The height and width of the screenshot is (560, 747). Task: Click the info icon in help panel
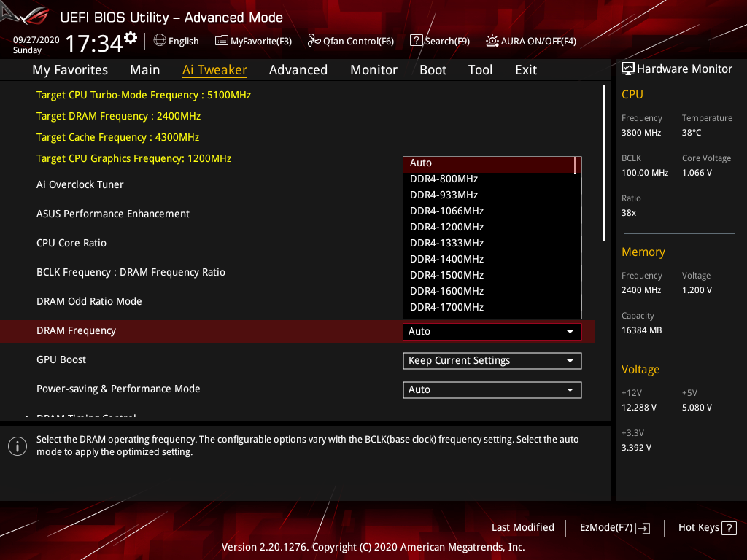(18, 446)
